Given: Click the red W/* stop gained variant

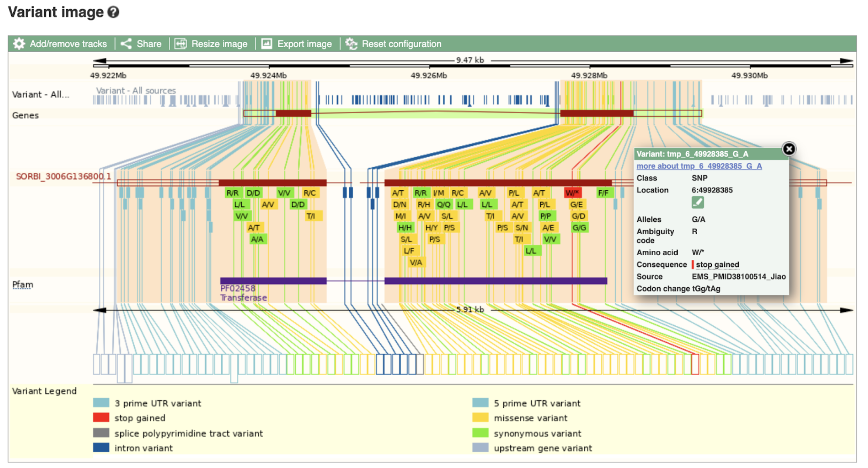Looking at the screenshot, I should point(572,193).
